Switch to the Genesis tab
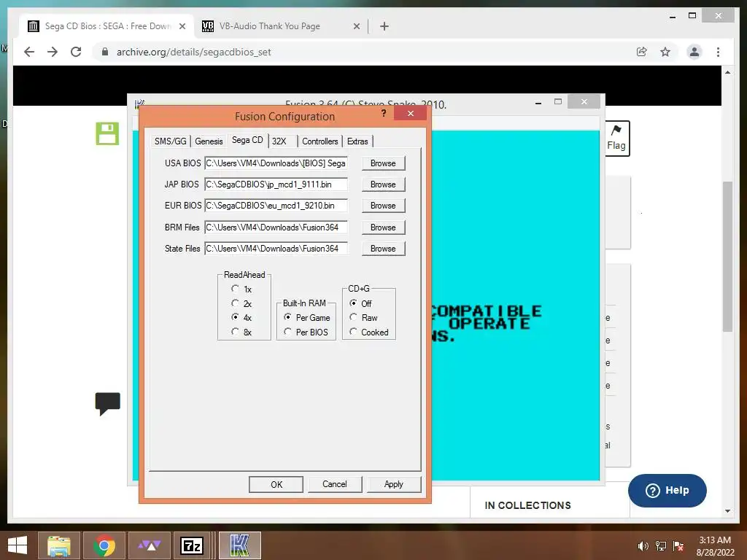This screenshot has height=560, width=747. (x=209, y=141)
